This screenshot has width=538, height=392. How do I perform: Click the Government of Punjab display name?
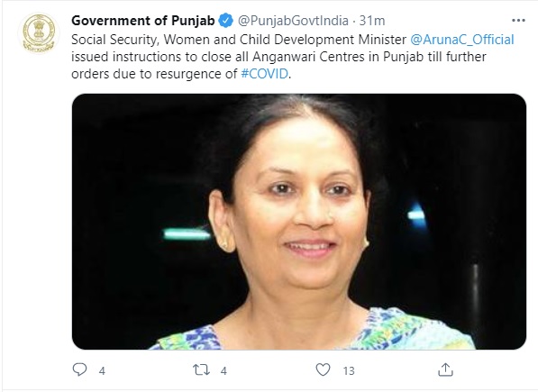[143, 21]
